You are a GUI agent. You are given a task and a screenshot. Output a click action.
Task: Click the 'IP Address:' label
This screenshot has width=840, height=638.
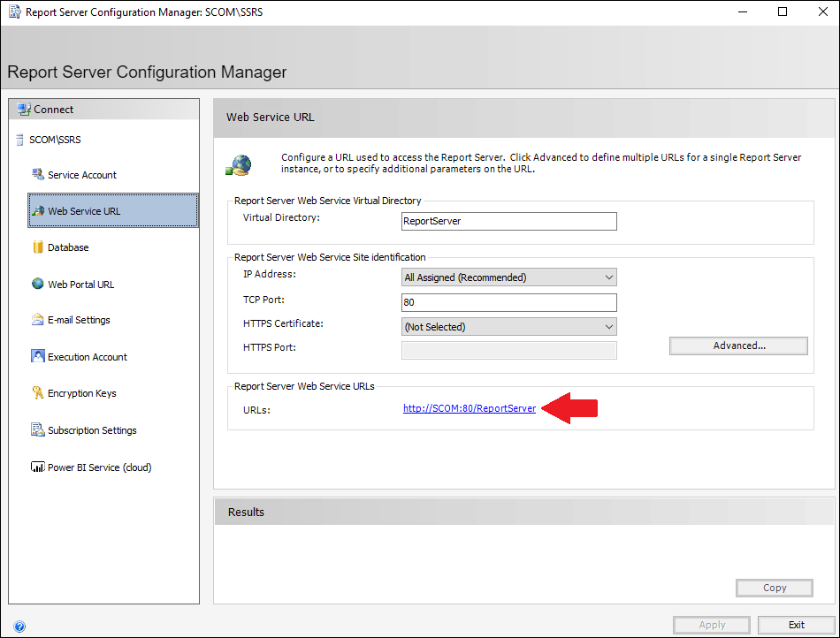270,274
